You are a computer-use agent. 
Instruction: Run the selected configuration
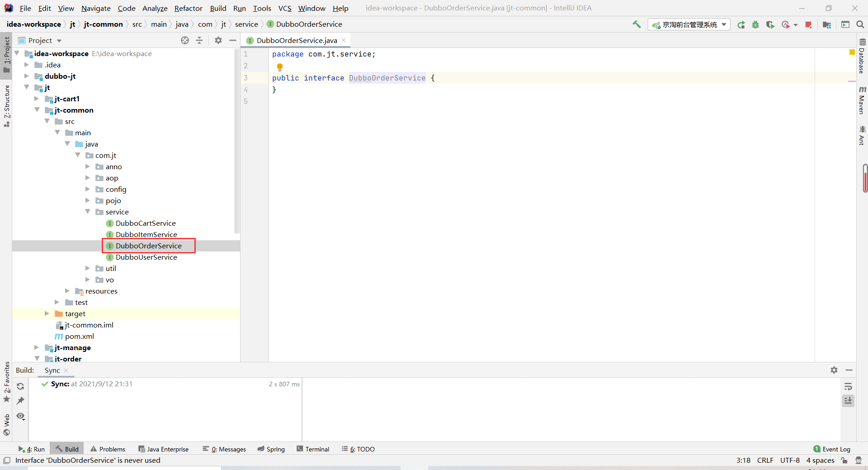[x=741, y=25]
